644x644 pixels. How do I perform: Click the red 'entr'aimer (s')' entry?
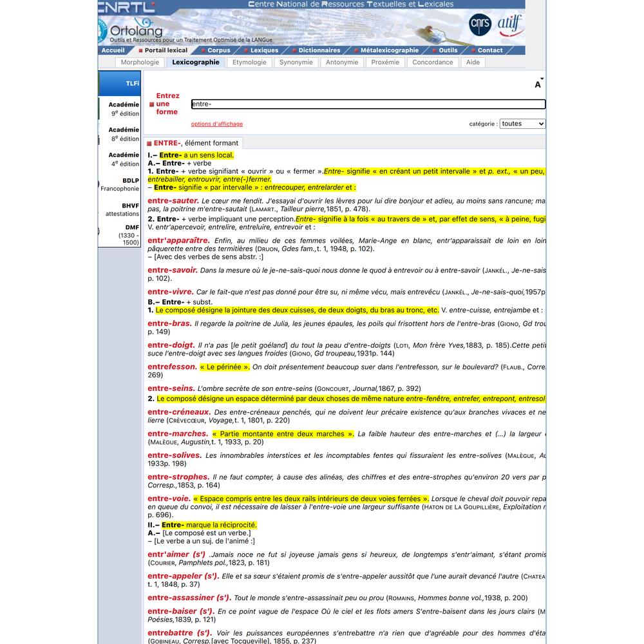click(x=176, y=555)
